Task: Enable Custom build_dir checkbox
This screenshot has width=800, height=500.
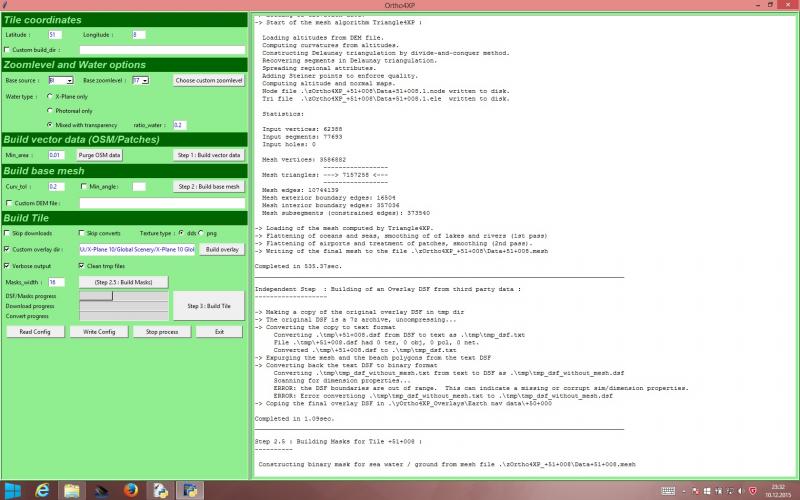Action: 7,50
